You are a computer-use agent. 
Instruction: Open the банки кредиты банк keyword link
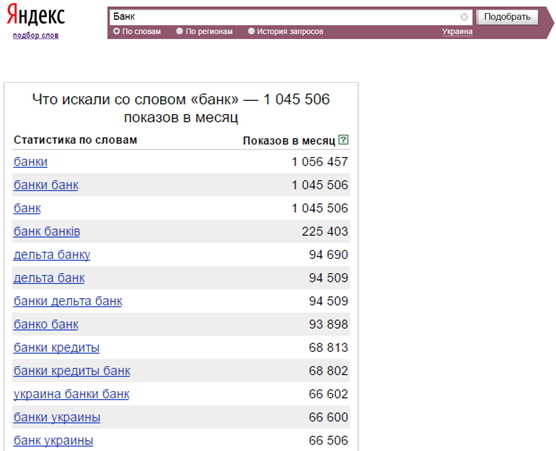(72, 371)
